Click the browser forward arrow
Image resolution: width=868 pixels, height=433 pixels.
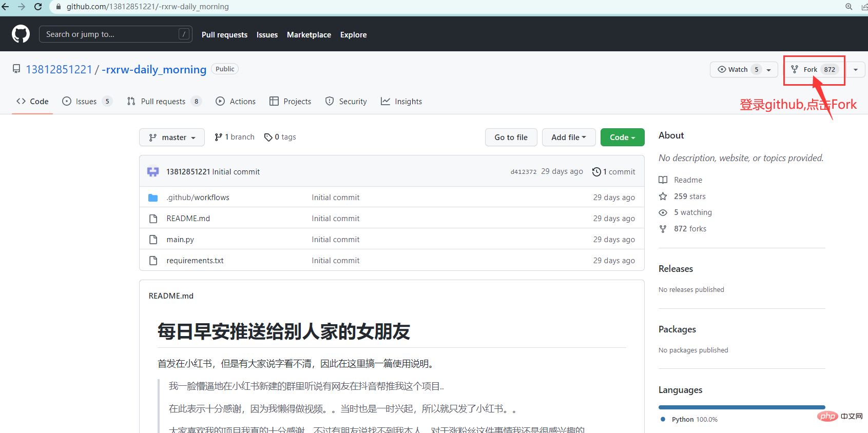[22, 7]
